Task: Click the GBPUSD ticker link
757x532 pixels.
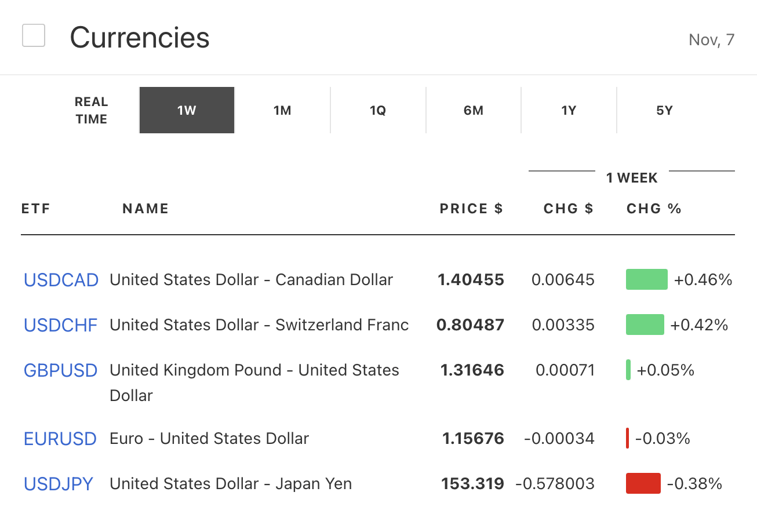Action: [x=60, y=370]
